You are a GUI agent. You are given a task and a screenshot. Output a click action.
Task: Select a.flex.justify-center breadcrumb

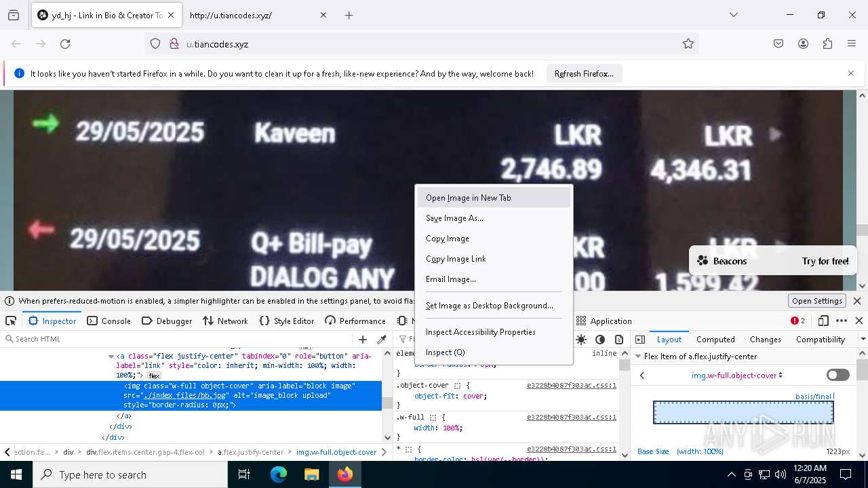(x=250, y=452)
